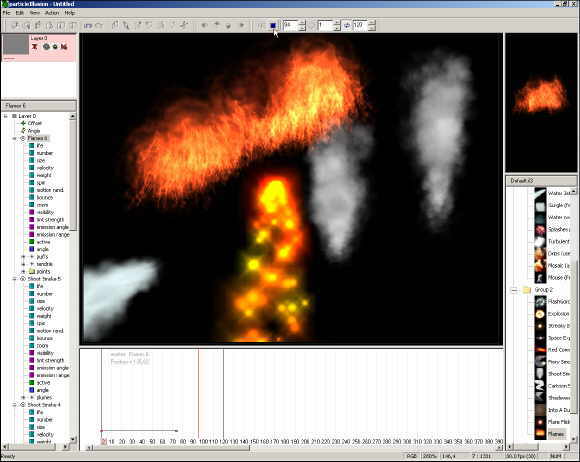Collapse the Flames 6 emitter tree node
This screenshot has height=462, width=580.
15,138
